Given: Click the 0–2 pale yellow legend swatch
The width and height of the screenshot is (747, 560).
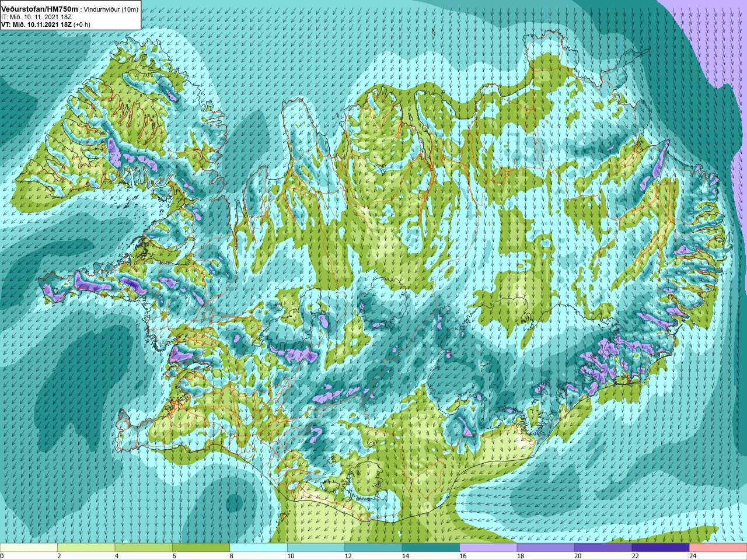Looking at the screenshot, I should click(29, 548).
